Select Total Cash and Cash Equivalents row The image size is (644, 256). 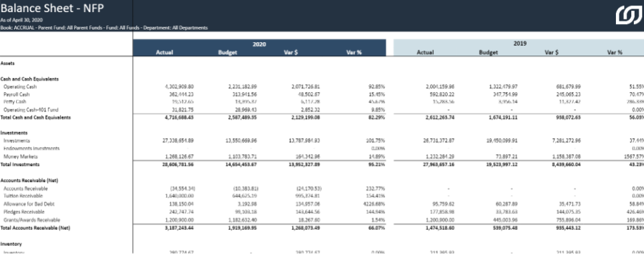point(322,117)
